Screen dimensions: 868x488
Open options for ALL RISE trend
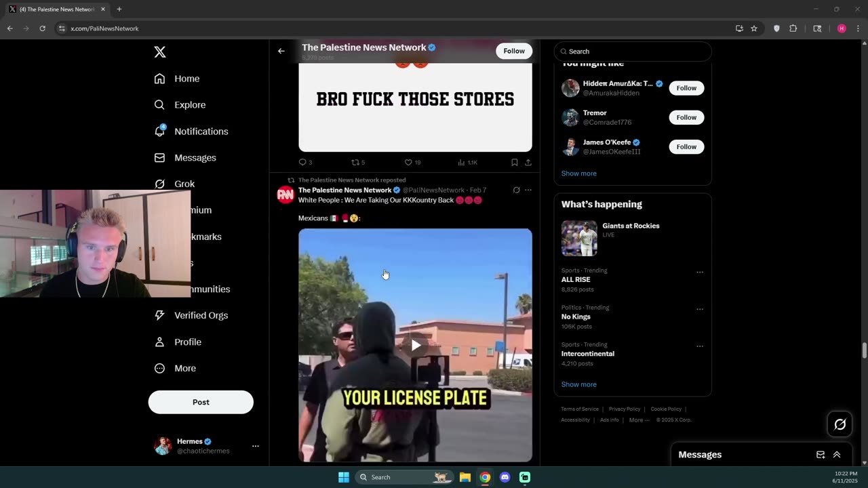(700, 272)
